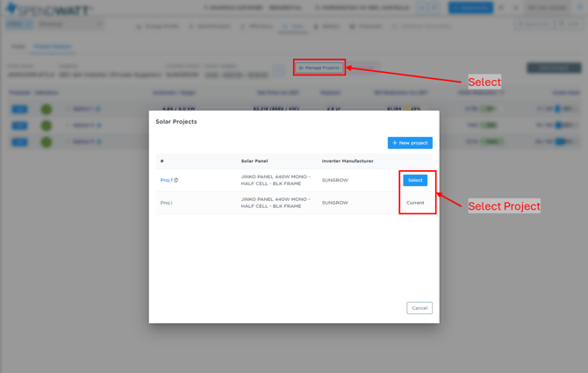This screenshot has width=588, height=373.
Task: Click the plus icon on New project
Action: click(x=395, y=143)
